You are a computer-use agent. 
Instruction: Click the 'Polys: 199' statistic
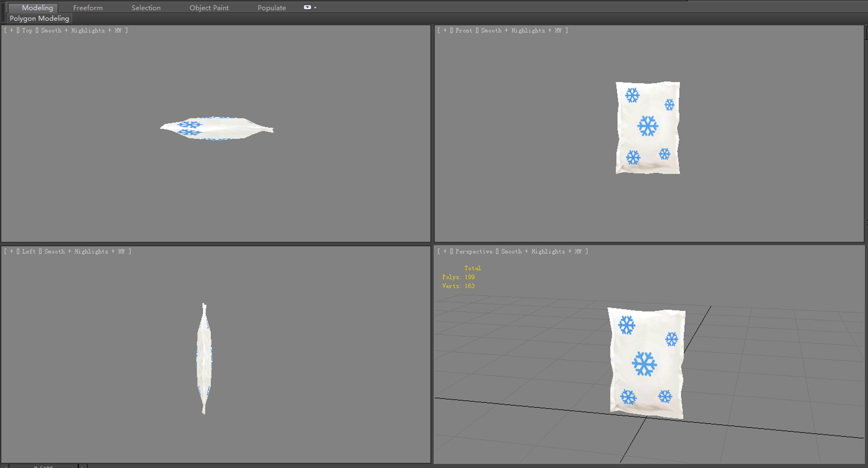458,277
